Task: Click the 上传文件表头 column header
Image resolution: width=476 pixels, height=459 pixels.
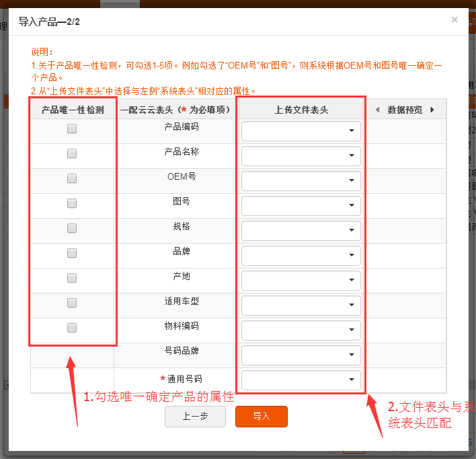Action: click(x=301, y=110)
